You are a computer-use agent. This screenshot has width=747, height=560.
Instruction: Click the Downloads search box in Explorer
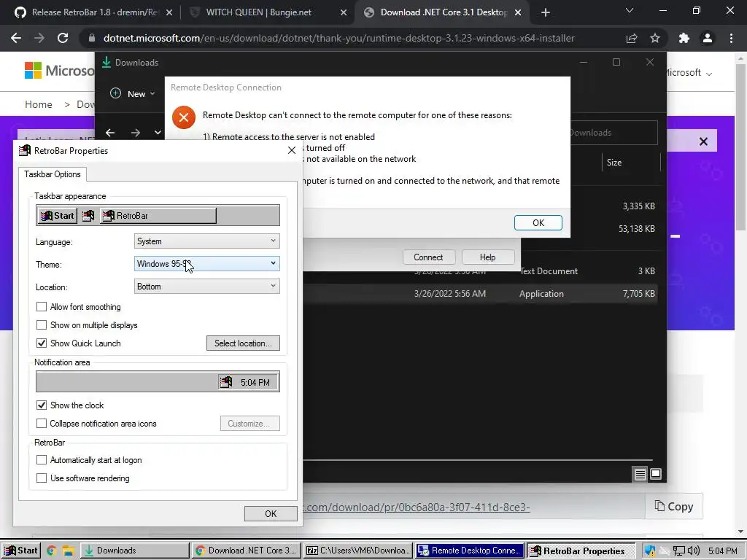[613, 133]
